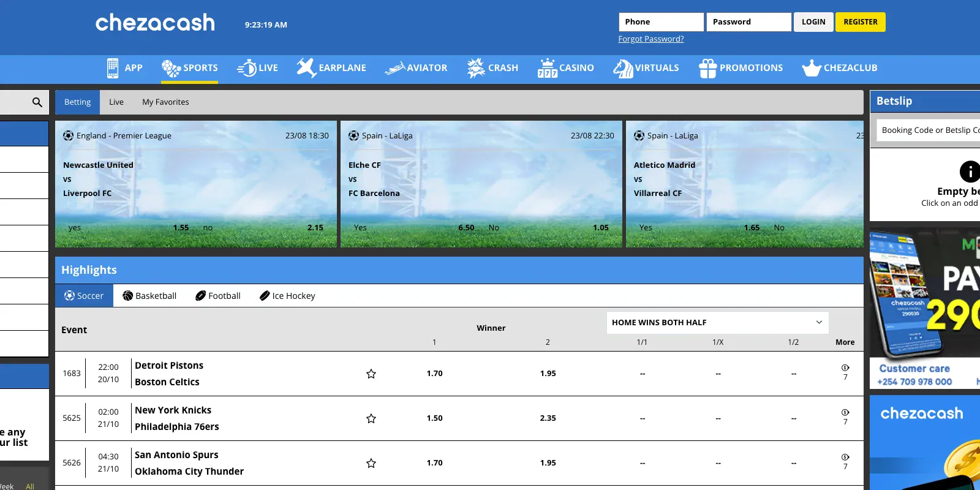The height and width of the screenshot is (490, 980).
Task: Select Football highlights tab
Action: pos(218,296)
